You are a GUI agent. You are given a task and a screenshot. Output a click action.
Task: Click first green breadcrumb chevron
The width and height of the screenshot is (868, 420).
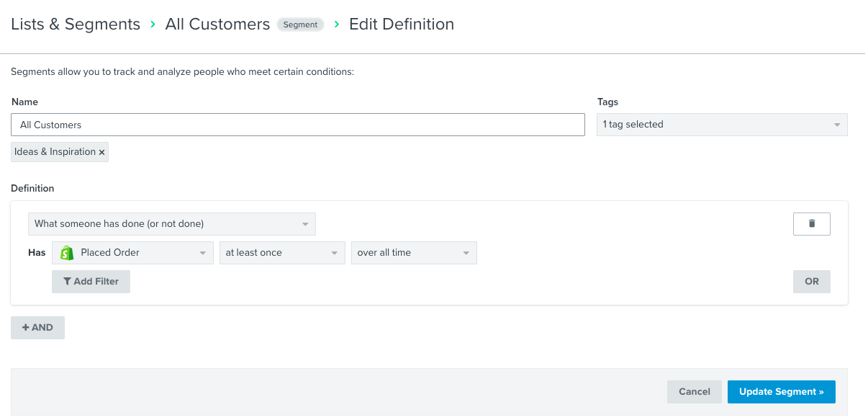pos(153,24)
